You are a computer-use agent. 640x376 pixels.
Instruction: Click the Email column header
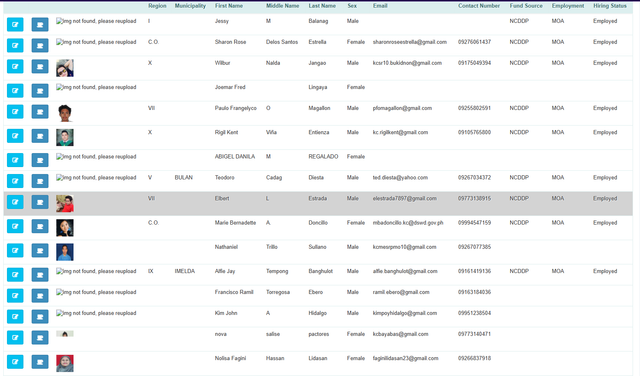point(380,6)
